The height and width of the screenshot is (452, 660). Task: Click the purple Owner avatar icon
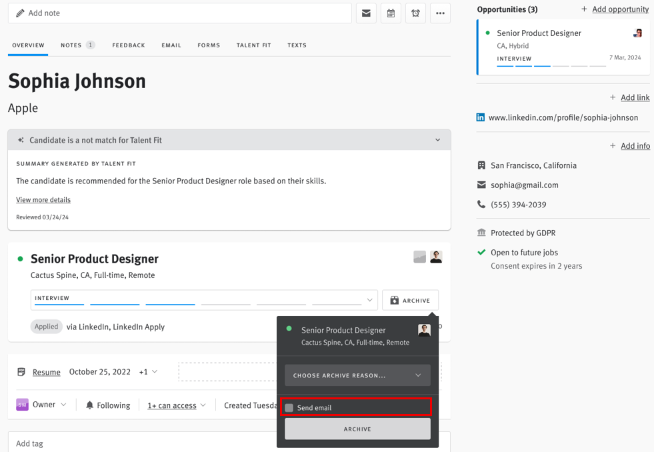(x=22, y=405)
